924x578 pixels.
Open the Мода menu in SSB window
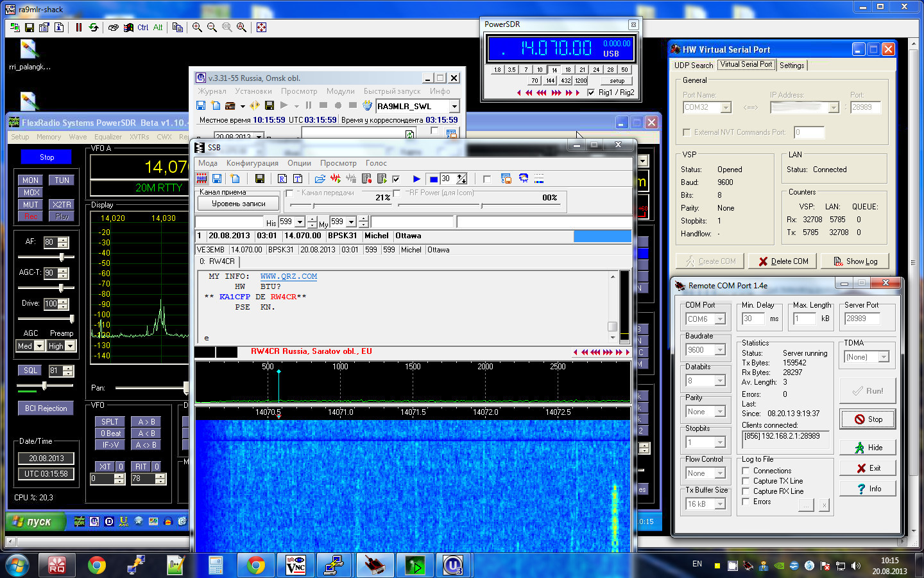(x=208, y=163)
